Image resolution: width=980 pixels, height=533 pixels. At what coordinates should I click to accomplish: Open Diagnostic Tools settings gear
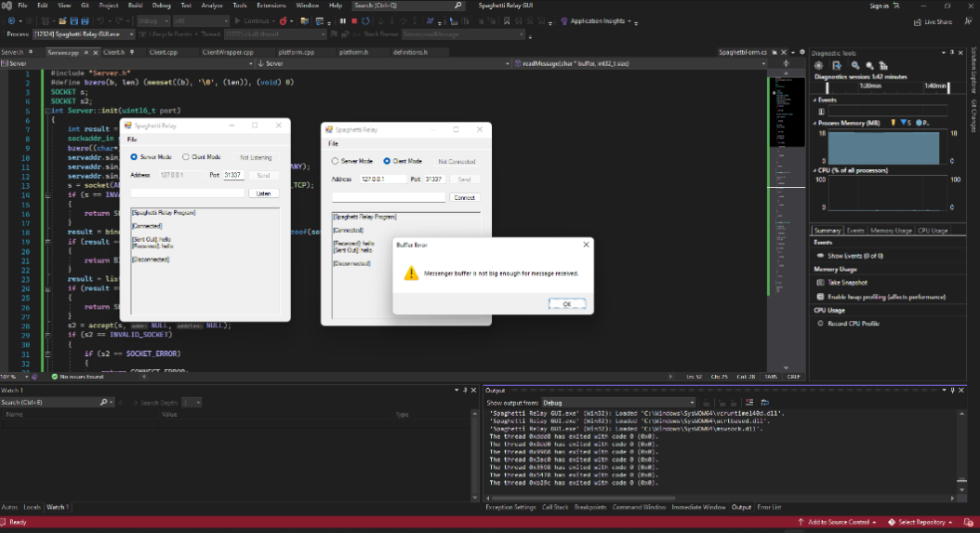pos(819,65)
